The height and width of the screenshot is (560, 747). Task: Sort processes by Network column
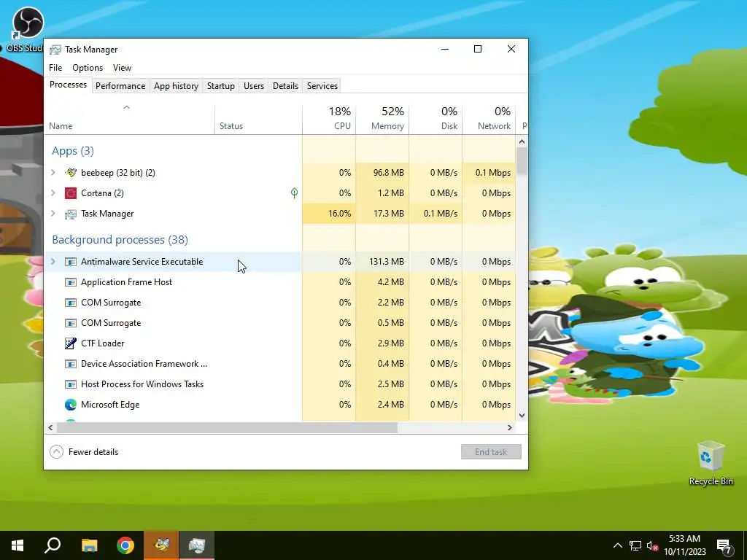point(489,119)
